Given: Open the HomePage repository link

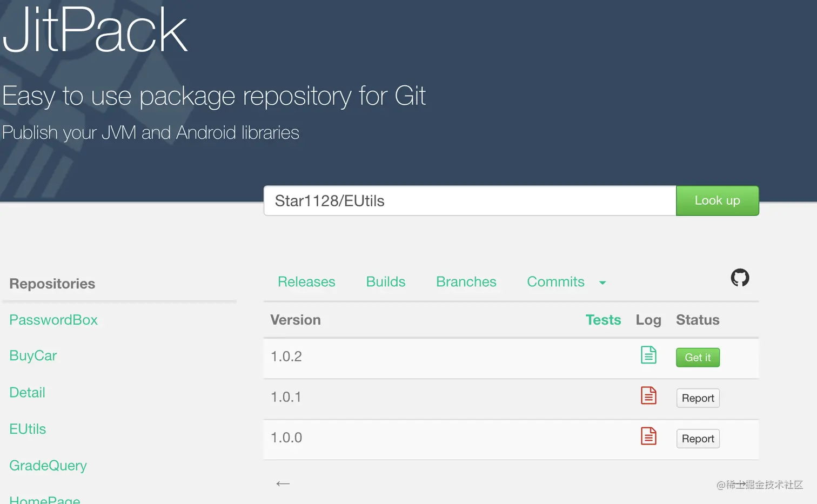Looking at the screenshot, I should 45,500.
